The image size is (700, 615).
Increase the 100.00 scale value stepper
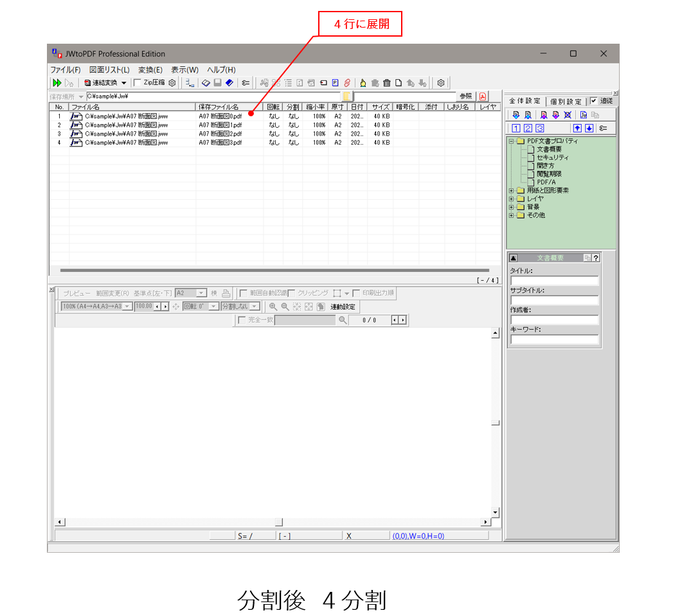tap(165, 307)
